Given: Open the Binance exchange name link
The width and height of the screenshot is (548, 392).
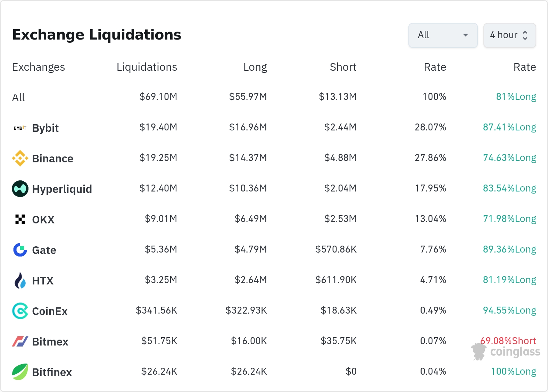Looking at the screenshot, I should [x=52, y=159].
